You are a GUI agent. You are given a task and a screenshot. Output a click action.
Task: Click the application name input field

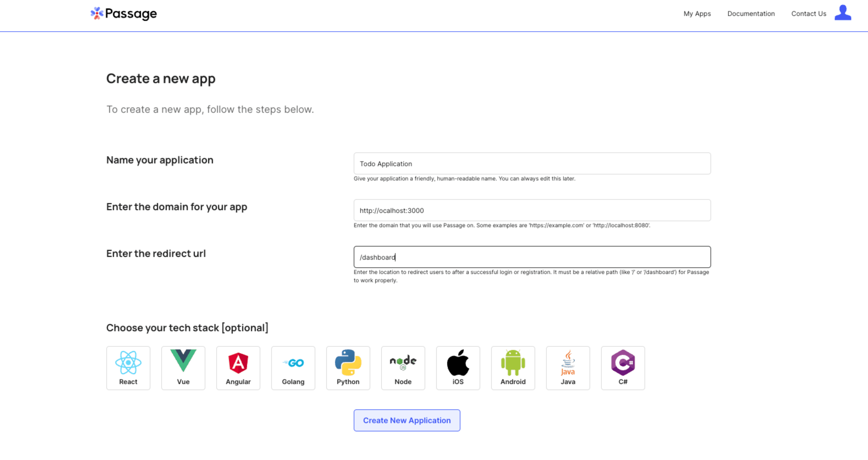coord(532,164)
